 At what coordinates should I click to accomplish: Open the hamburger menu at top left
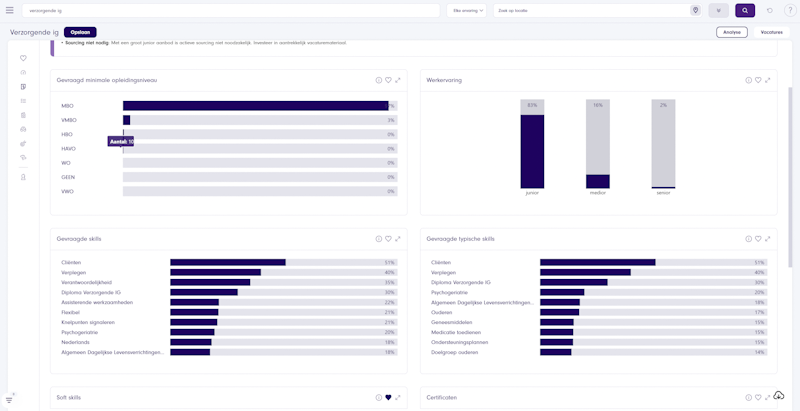click(x=9, y=10)
